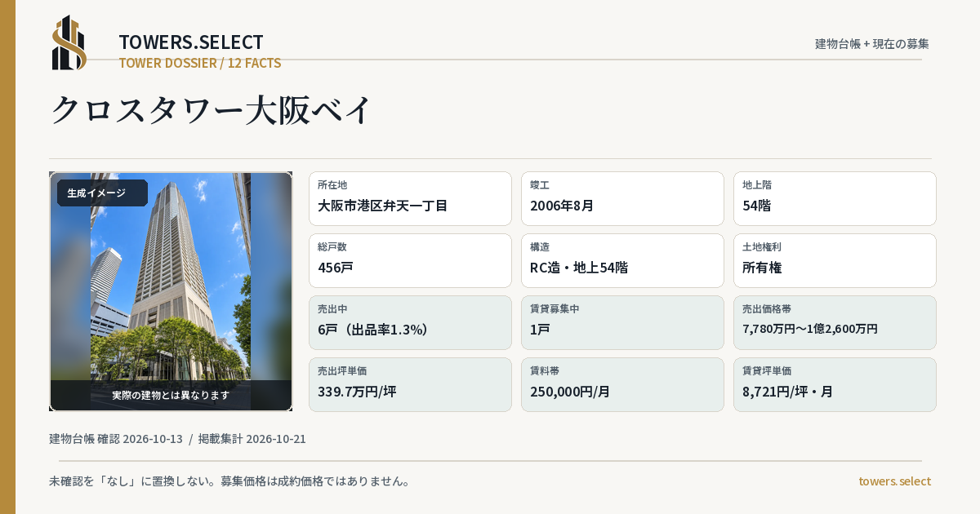
Task: Open the towers.select footer link
Action: coord(894,481)
